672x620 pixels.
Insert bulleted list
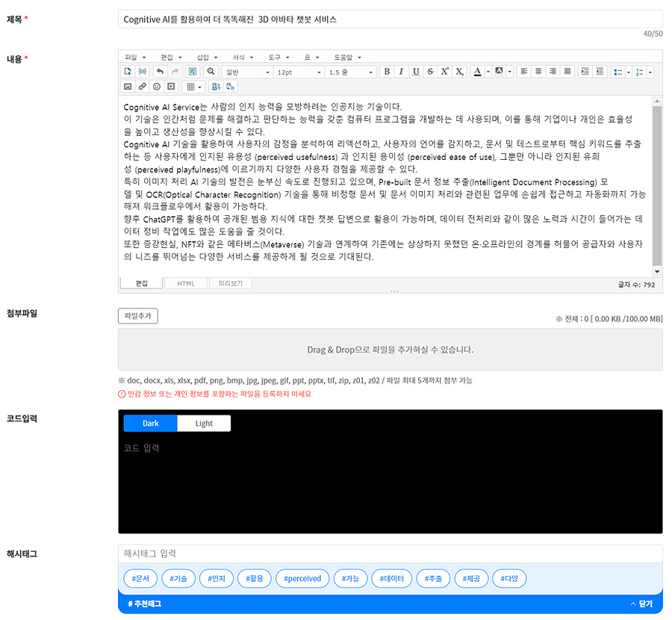tap(617, 72)
